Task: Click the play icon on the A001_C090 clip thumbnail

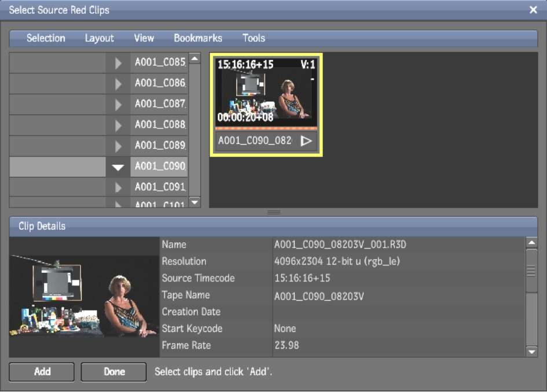Action: 306,141
